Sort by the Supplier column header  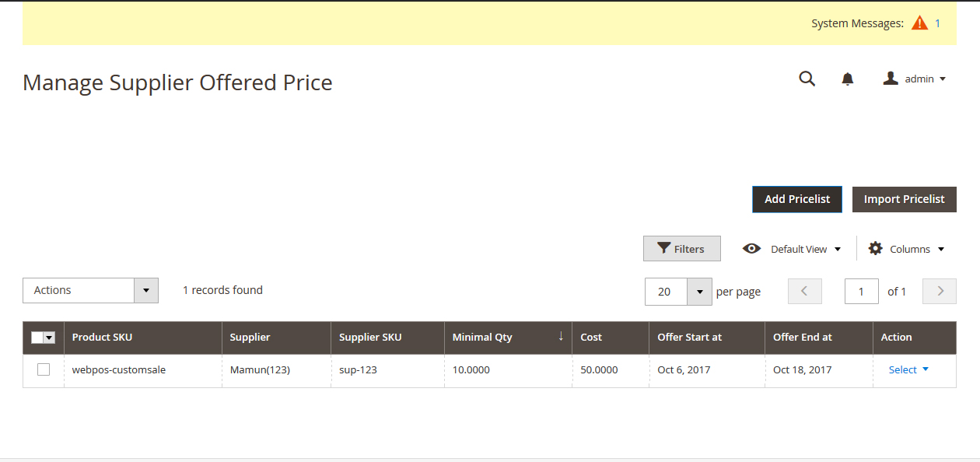click(276, 338)
